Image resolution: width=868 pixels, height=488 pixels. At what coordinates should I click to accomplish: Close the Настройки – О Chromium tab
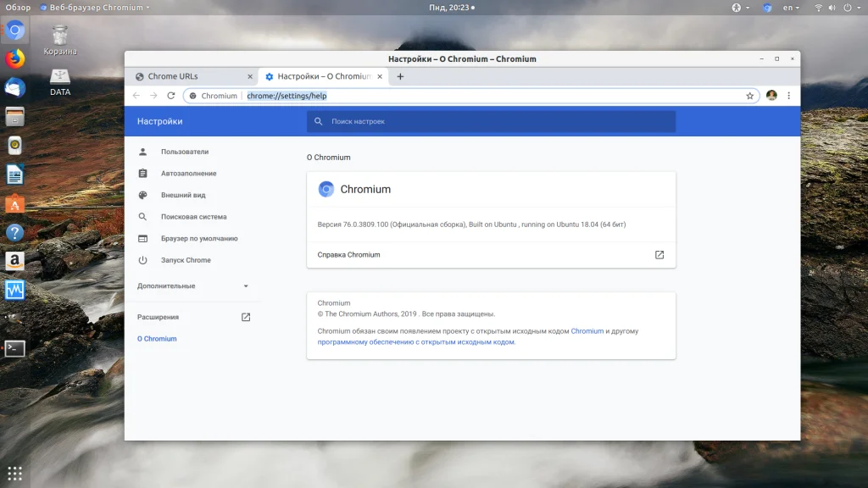pos(380,76)
